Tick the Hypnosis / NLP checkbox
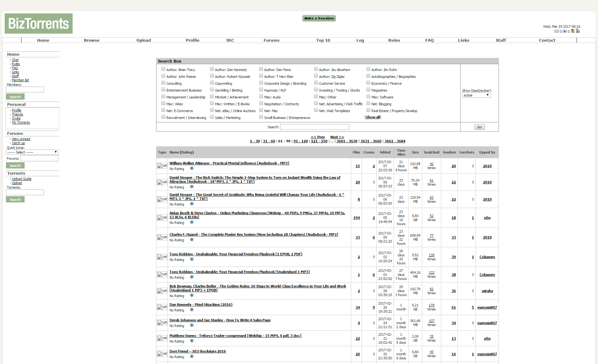598x364 pixels. (x=261, y=90)
